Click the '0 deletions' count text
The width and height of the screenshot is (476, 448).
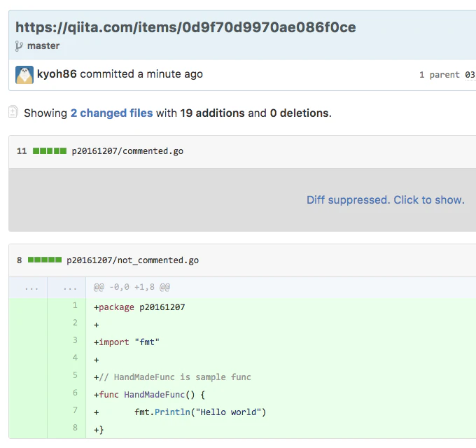(300, 113)
